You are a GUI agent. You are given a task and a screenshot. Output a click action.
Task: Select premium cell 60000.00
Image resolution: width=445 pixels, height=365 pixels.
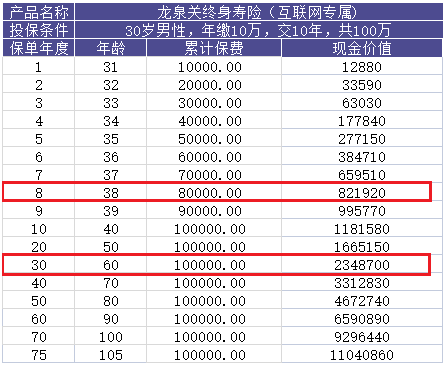pyautogui.click(x=214, y=157)
